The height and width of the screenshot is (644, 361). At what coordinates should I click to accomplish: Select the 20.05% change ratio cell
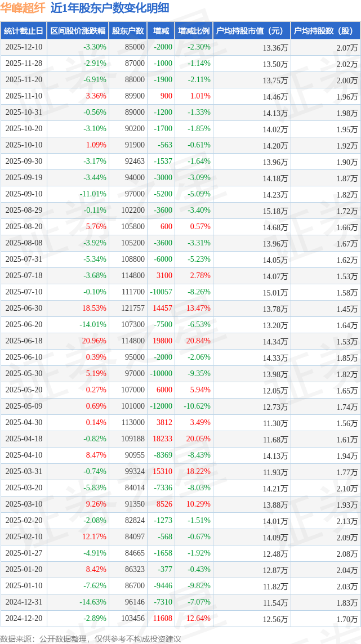tap(198, 439)
